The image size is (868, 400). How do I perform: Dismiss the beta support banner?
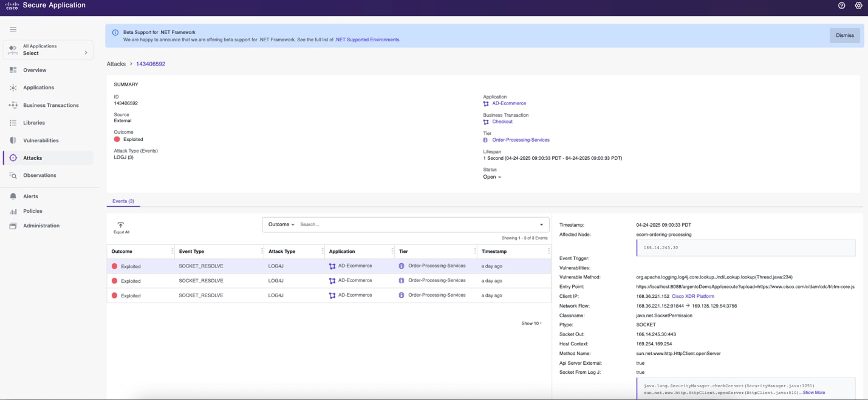pos(845,35)
